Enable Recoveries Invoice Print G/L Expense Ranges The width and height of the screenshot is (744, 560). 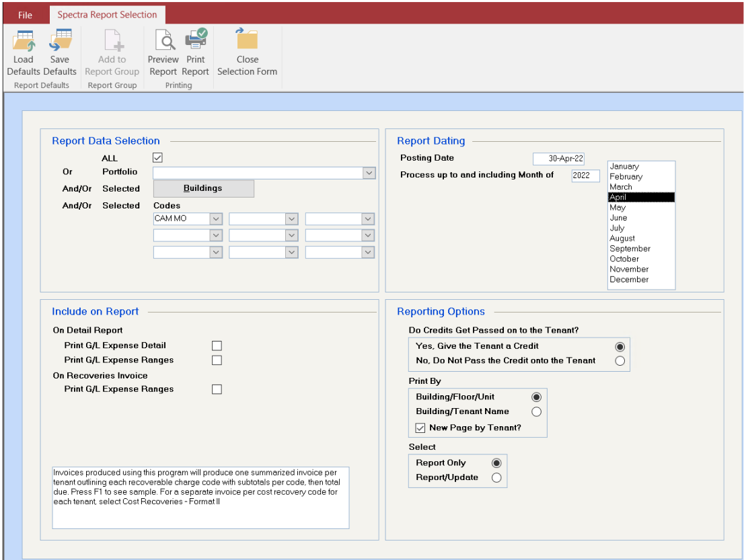tap(217, 389)
